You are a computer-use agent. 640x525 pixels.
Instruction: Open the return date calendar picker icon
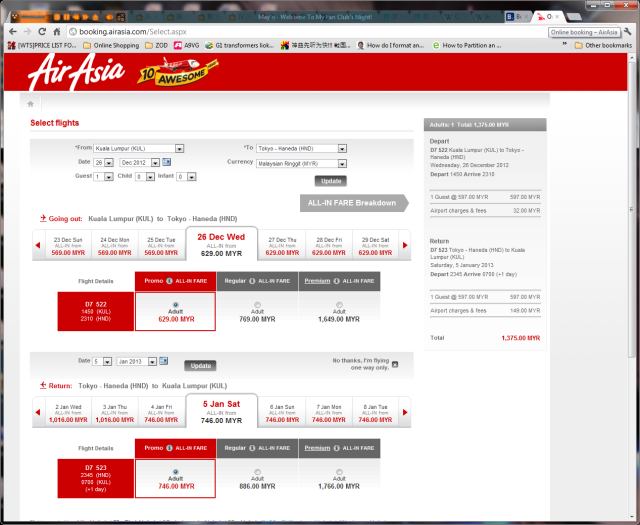[x=168, y=361]
